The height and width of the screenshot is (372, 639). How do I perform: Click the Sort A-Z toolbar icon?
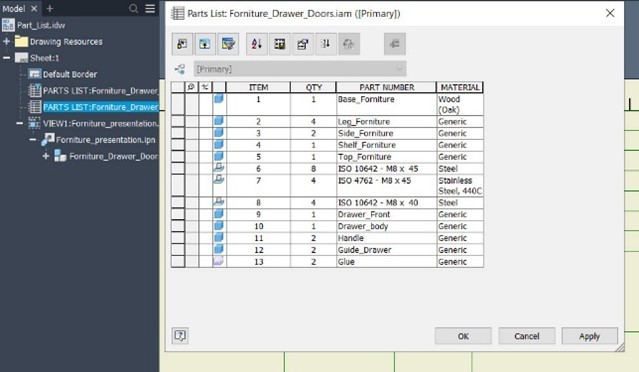coord(257,44)
